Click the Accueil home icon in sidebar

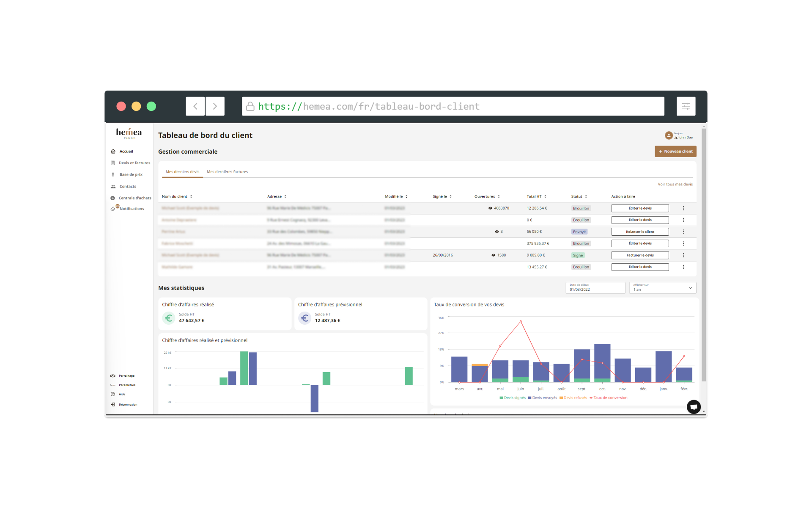113,151
